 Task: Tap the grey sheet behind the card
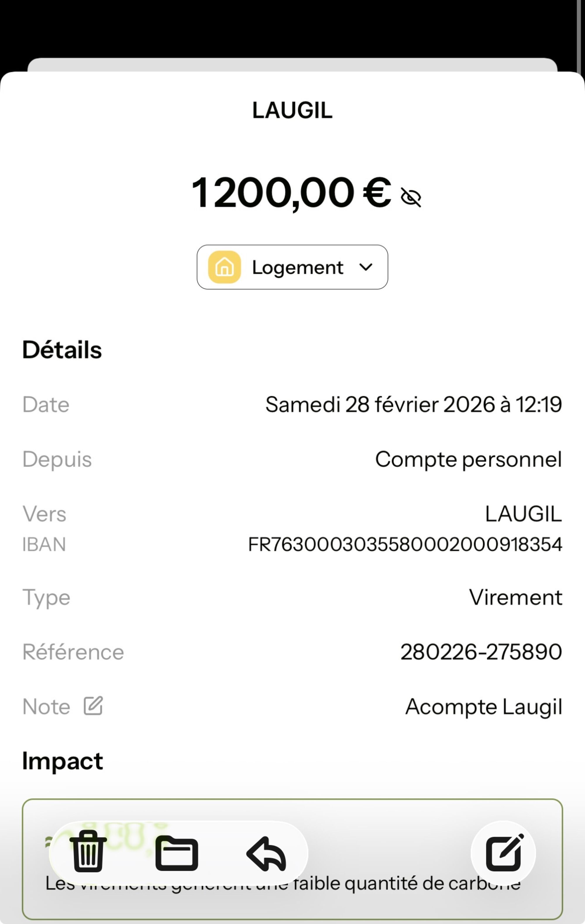click(292, 64)
